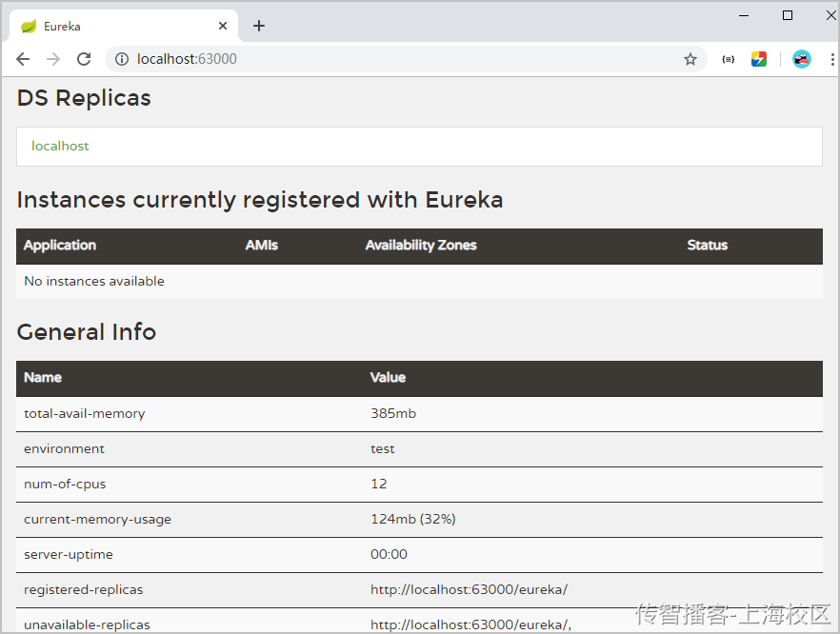Viewport: 840px width, 634px height.
Task: Open the curly-braces extension icon
Action: coord(728,59)
